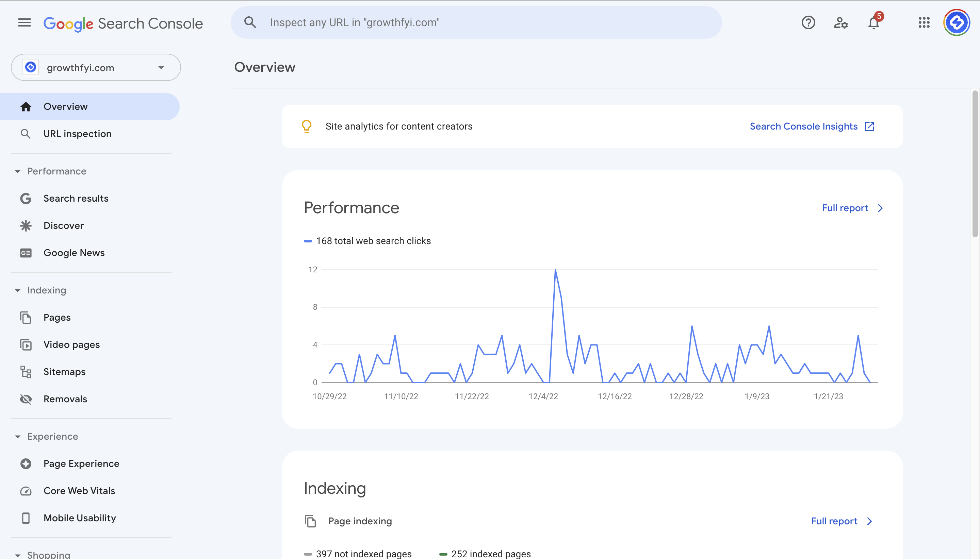
Task: Open the Google News report
Action: coord(74,253)
